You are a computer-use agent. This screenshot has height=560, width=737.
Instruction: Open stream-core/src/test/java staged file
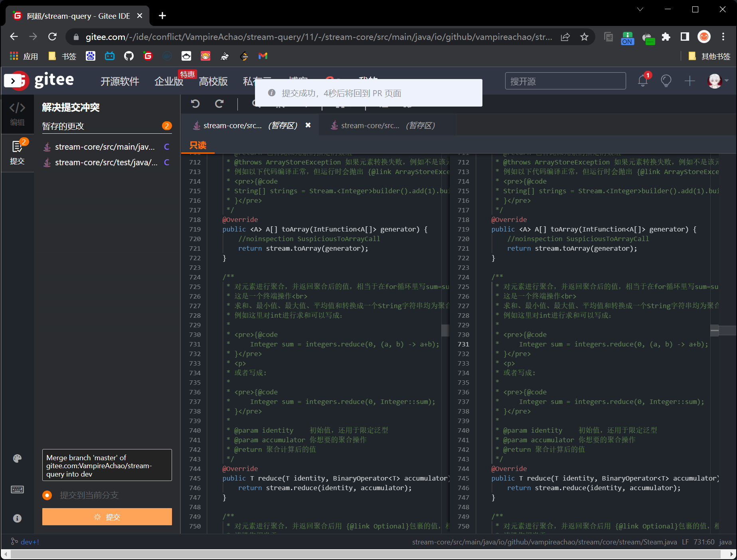[x=106, y=162]
